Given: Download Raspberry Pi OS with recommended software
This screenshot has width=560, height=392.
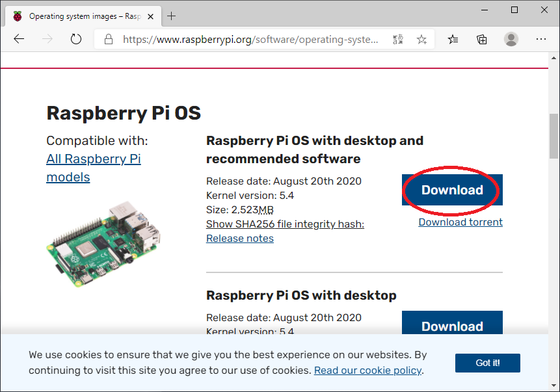Looking at the screenshot, I should (x=452, y=190).
